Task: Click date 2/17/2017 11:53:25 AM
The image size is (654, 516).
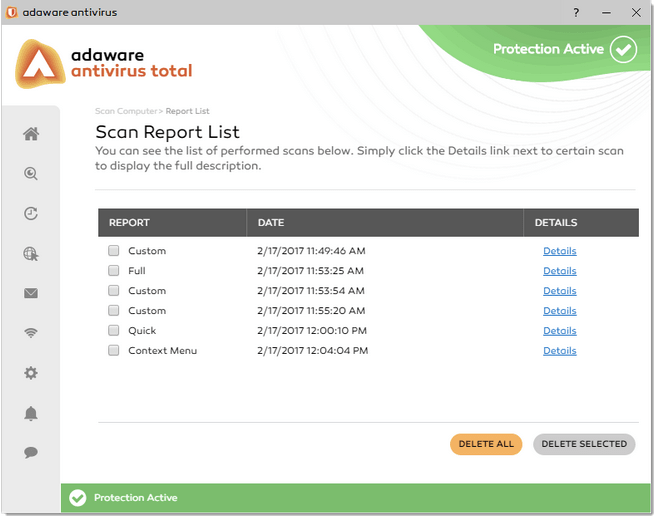Action: (x=310, y=271)
